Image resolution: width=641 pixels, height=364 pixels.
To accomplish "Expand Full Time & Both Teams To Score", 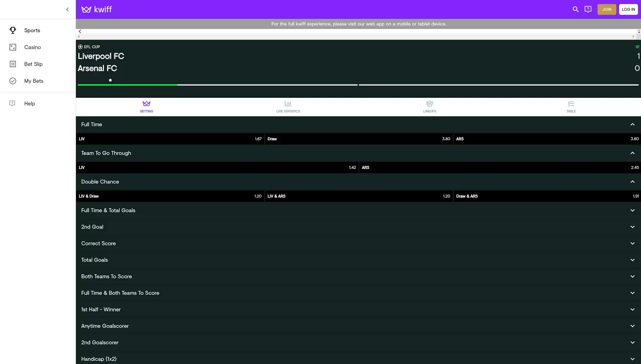I will click(358, 293).
